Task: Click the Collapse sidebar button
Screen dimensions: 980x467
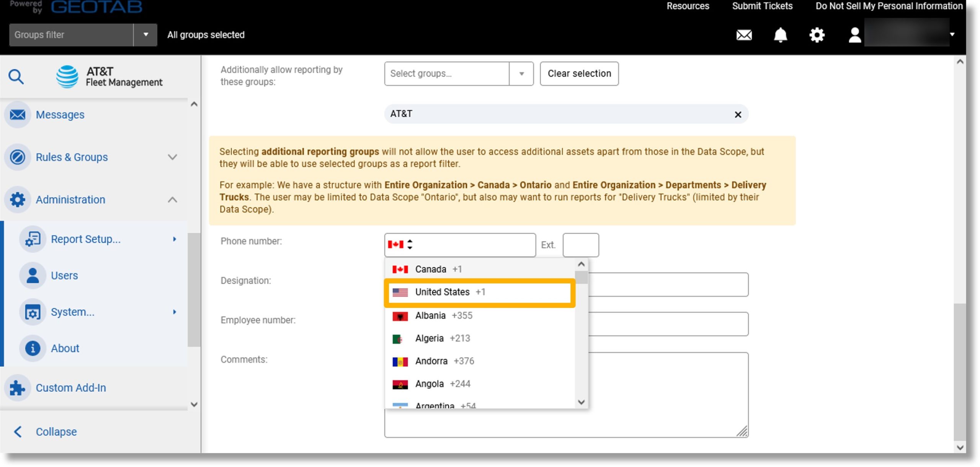Action: click(x=56, y=431)
